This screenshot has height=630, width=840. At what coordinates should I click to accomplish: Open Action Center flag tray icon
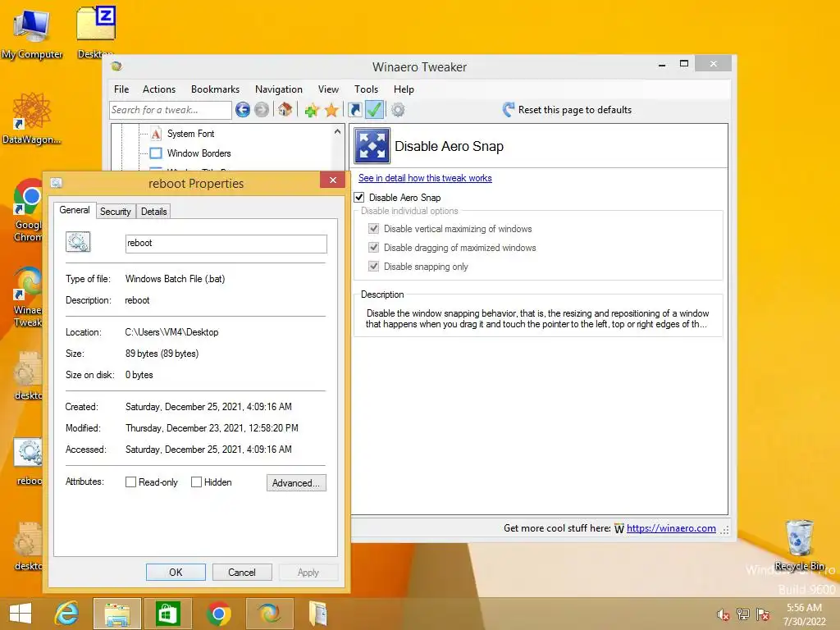click(762, 614)
